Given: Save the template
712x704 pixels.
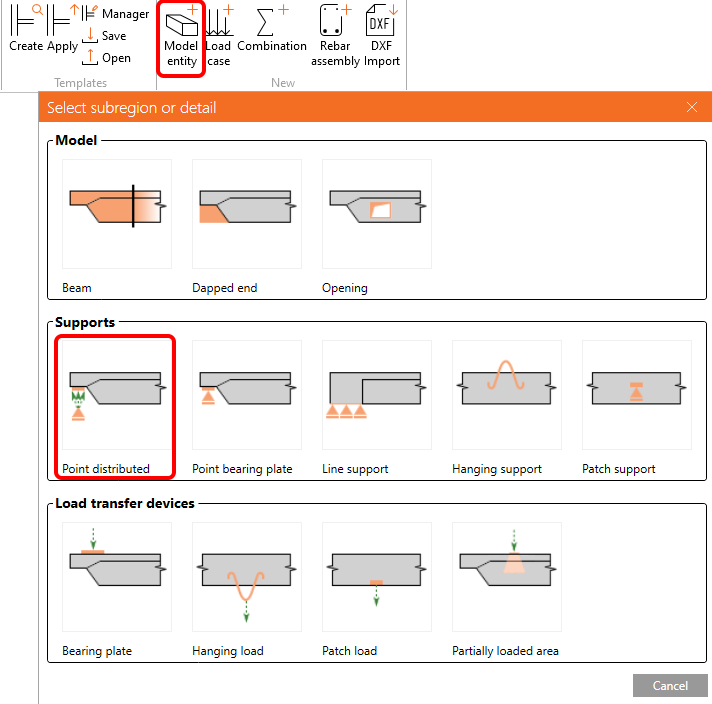Looking at the screenshot, I should [x=104, y=36].
